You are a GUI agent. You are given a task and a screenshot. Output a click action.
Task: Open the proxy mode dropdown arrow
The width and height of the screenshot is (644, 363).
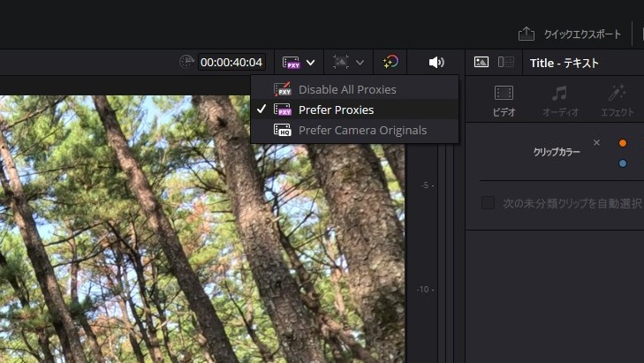[x=310, y=63]
